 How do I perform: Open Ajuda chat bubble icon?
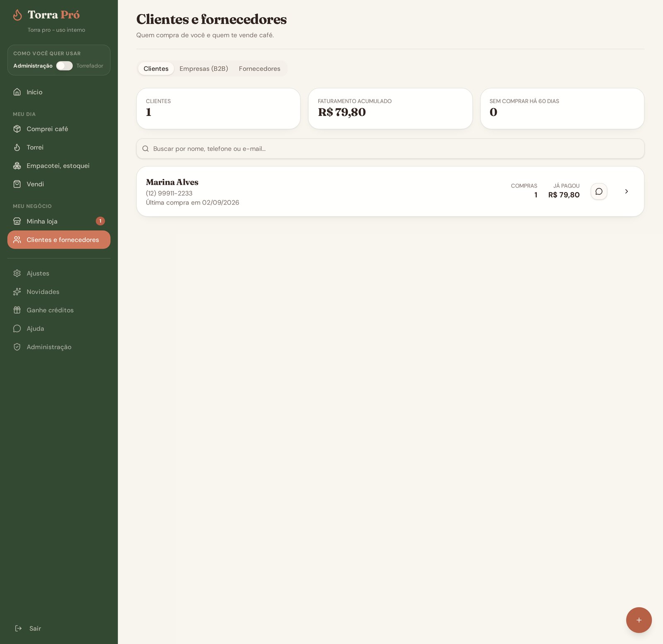[17, 328]
